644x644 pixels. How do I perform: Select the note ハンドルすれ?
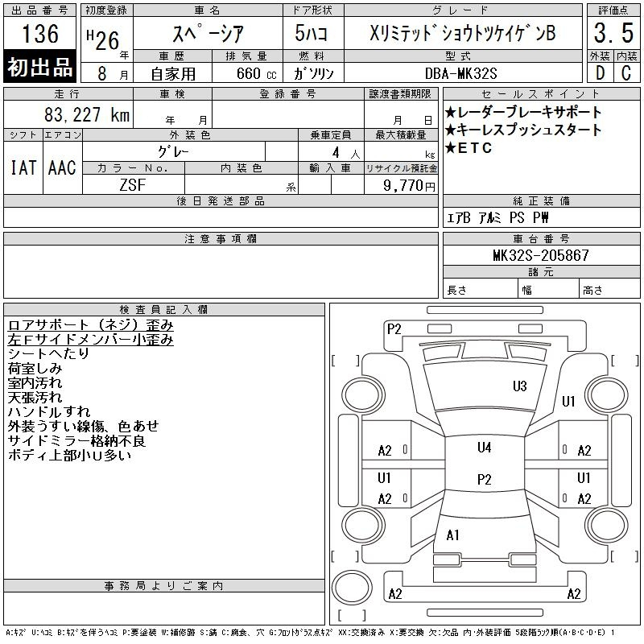[49, 411]
